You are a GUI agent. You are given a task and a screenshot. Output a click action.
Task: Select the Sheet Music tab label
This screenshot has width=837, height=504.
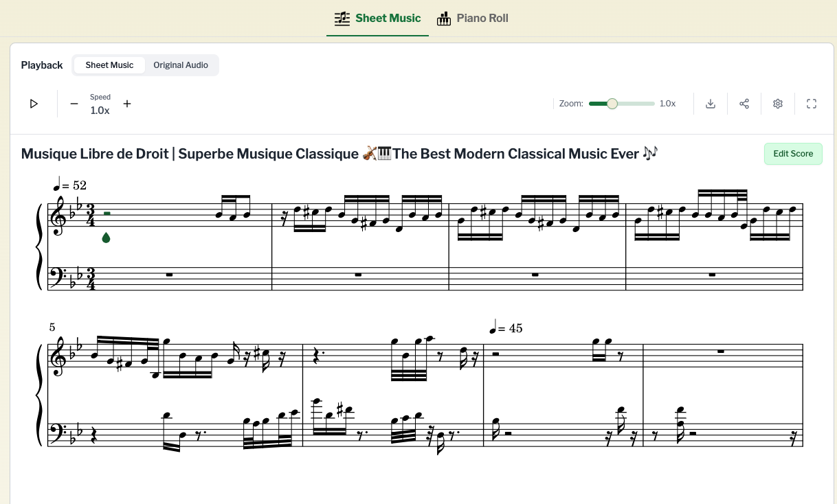pos(388,19)
